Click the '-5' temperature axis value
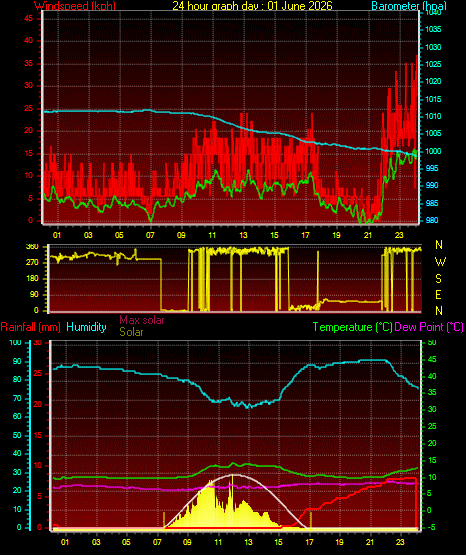Image resolution: width=466 pixels, height=555 pixels. [431, 527]
